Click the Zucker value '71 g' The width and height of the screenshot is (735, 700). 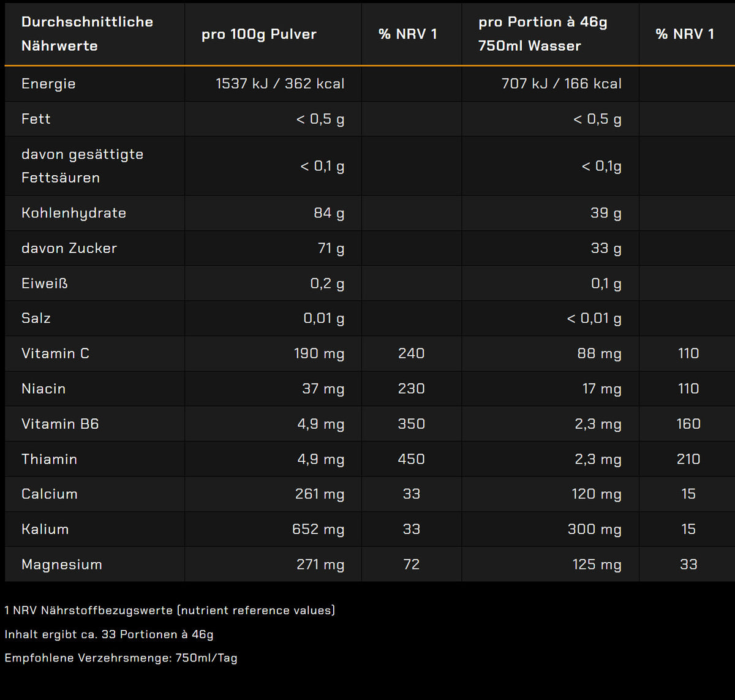(331, 248)
